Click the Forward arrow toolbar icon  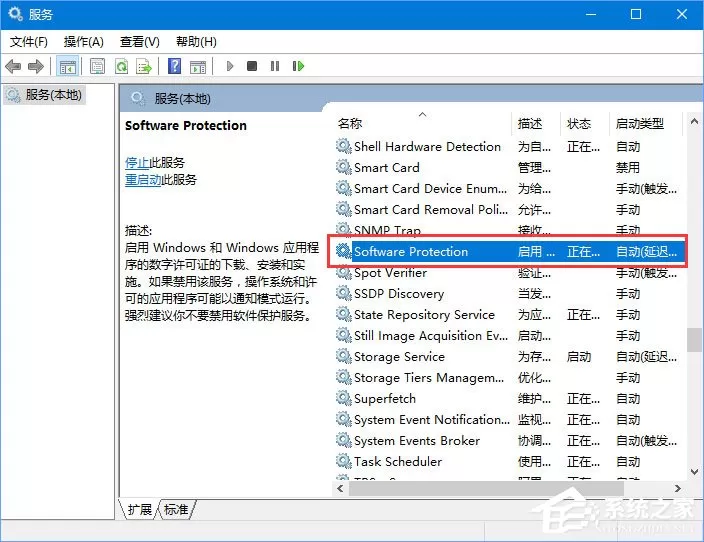[36, 66]
